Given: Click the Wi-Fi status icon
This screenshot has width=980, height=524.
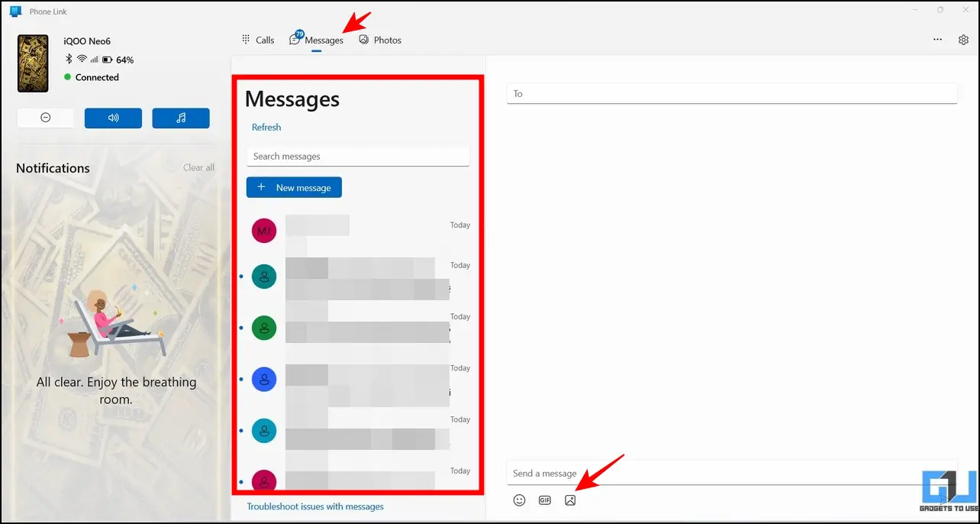Looking at the screenshot, I should [x=81, y=60].
